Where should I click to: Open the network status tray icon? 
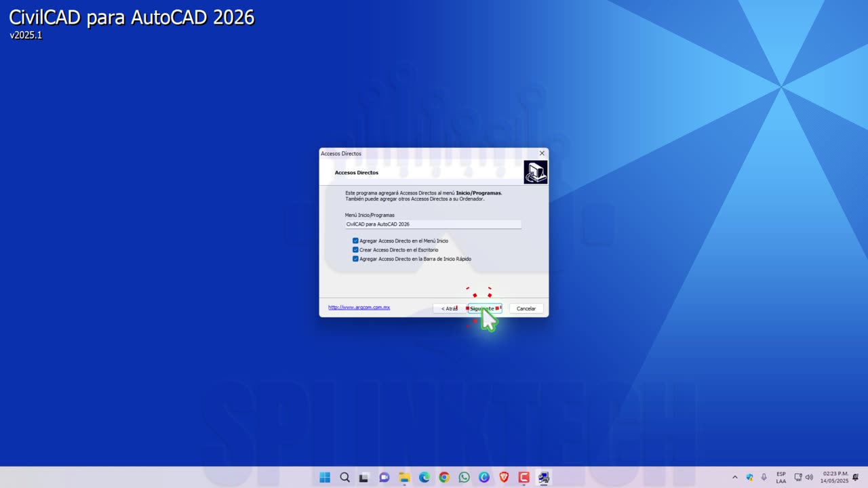point(798,477)
